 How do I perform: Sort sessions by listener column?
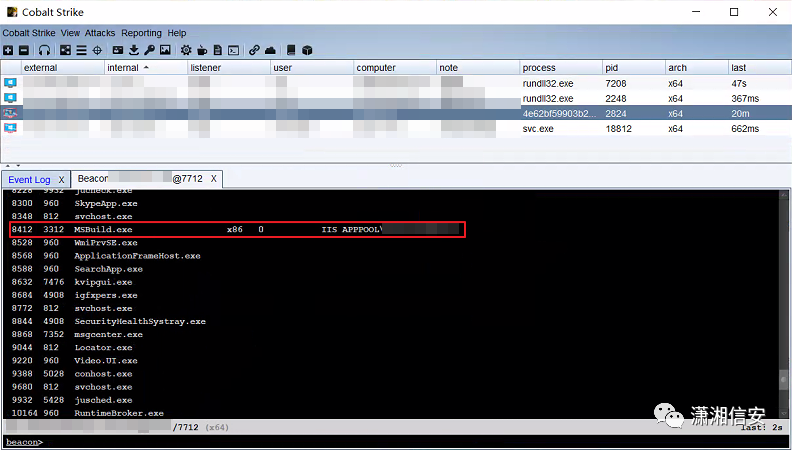click(x=229, y=68)
